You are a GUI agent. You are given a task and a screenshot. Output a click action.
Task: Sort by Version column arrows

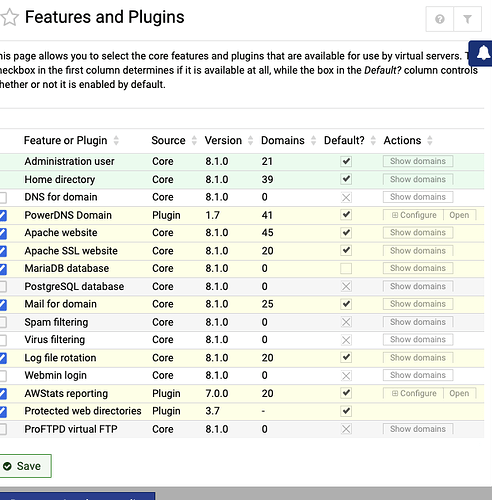click(x=250, y=140)
